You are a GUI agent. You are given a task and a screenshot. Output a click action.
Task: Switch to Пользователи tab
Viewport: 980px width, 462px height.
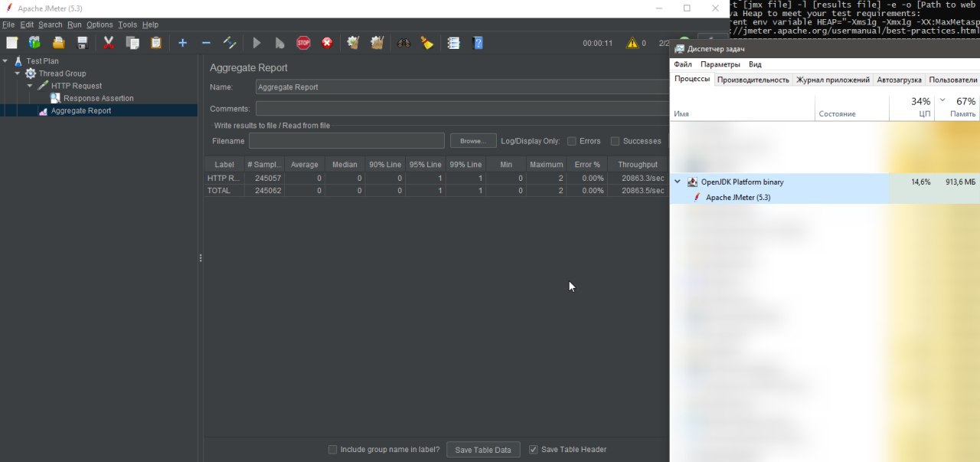pos(952,80)
